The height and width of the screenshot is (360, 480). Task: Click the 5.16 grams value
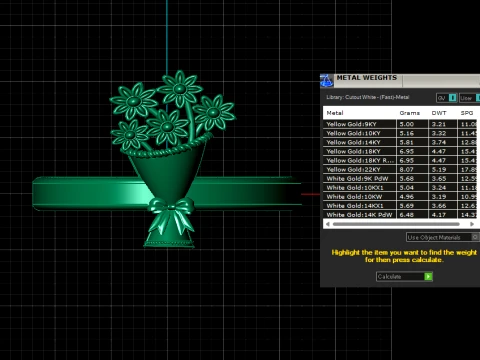[x=407, y=133]
